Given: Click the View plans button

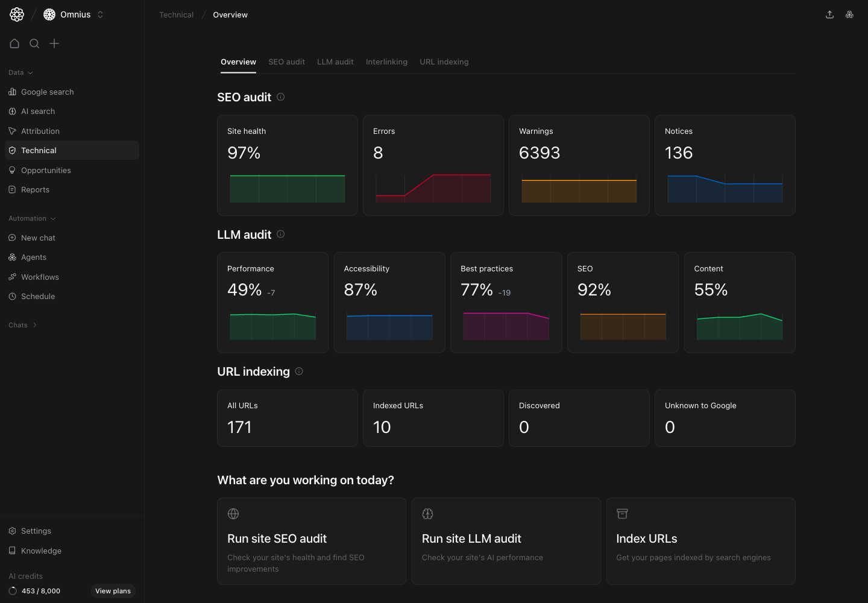Looking at the screenshot, I should [x=113, y=591].
